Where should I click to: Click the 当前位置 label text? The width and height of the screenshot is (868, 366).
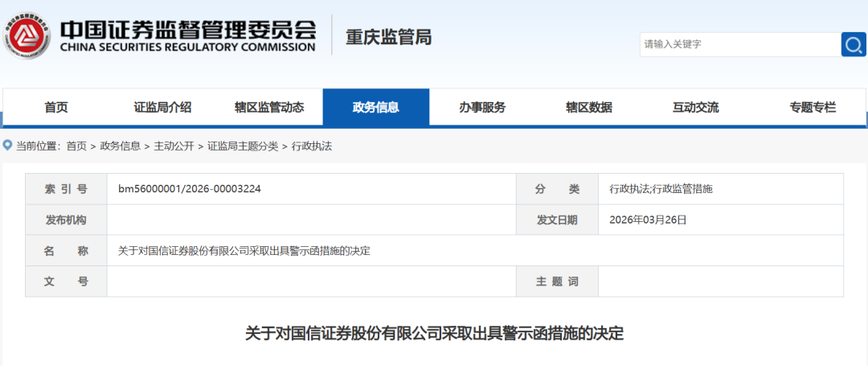tap(37, 146)
